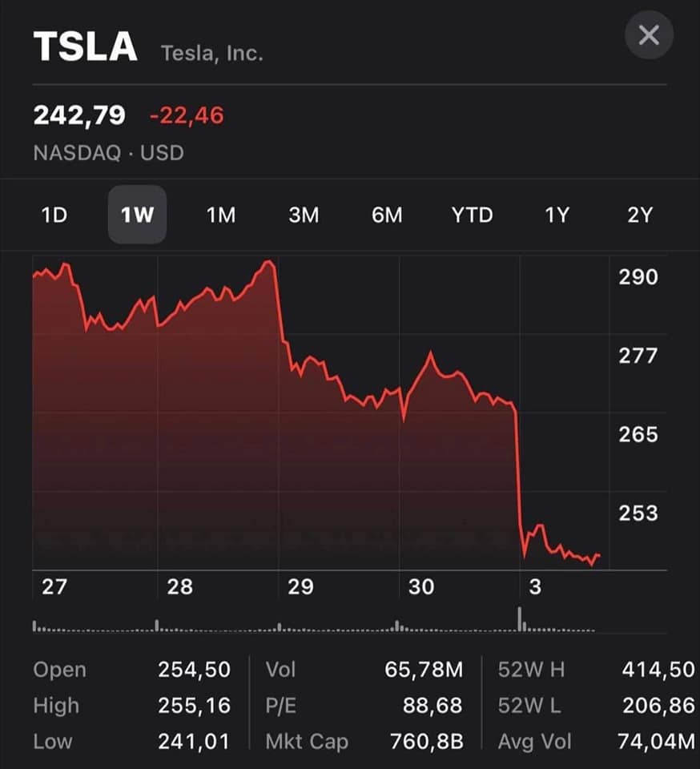The width and height of the screenshot is (700, 769).
Task: Show the 2Y price history
Action: point(640,215)
